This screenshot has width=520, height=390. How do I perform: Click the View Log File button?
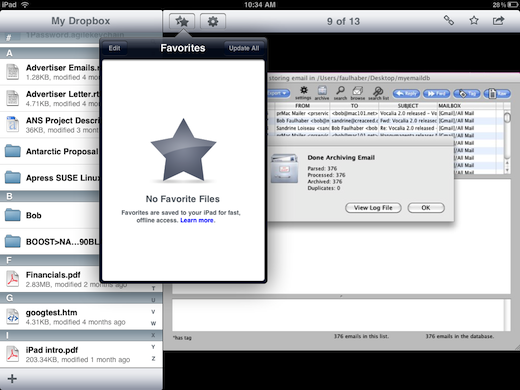coord(373,208)
